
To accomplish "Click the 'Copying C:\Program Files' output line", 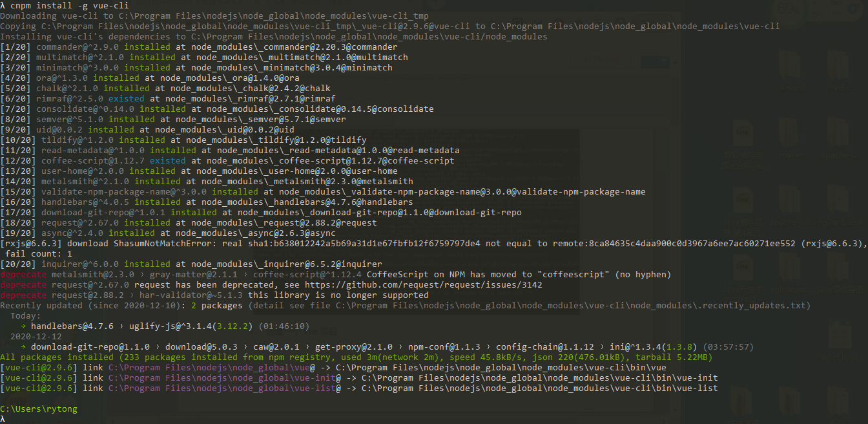I will 390,26.
